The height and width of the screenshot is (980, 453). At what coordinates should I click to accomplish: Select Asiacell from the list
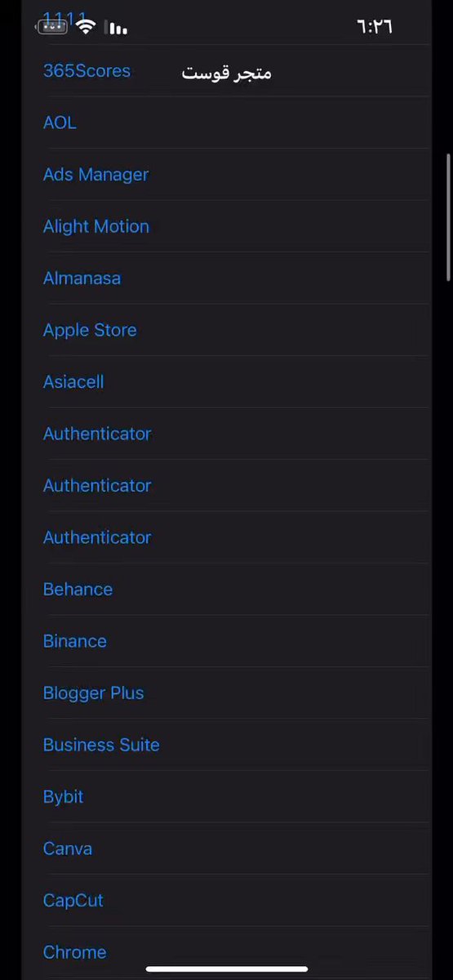pos(73,382)
